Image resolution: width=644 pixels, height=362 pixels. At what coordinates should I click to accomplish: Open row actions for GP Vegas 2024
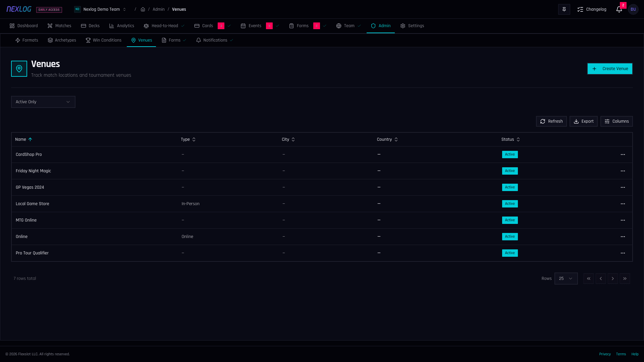[x=623, y=187]
